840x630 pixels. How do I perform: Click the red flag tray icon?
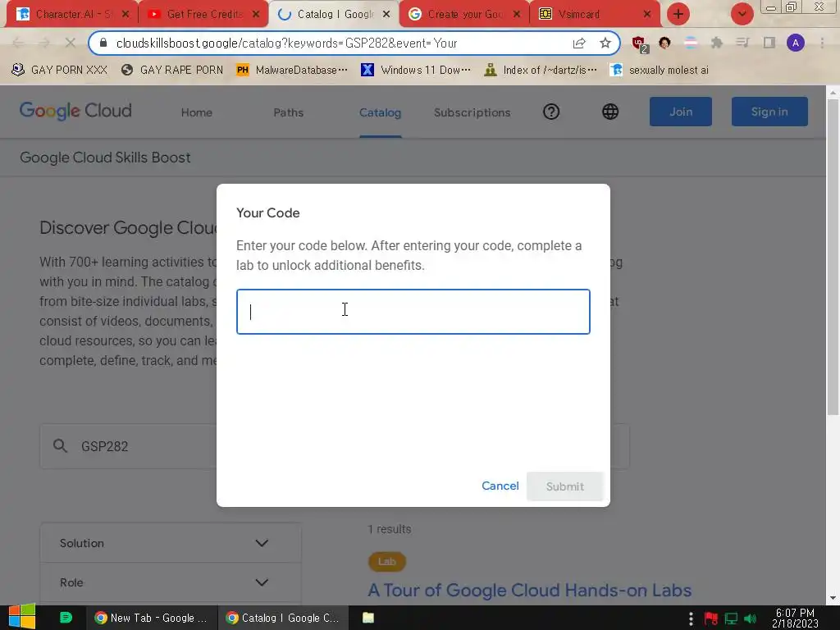711,619
